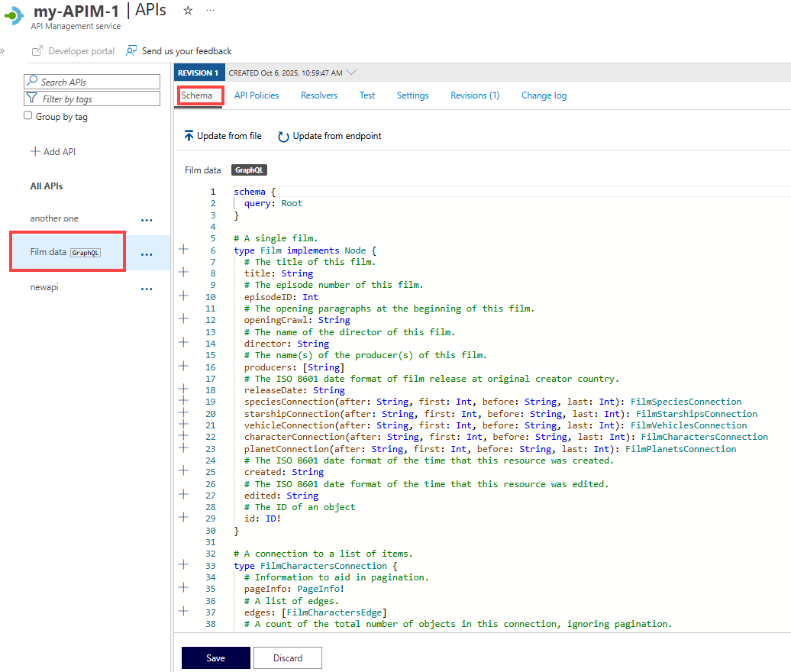The image size is (791, 672).
Task: Expand the Revision 1 creation date dropdown
Action: point(350,73)
